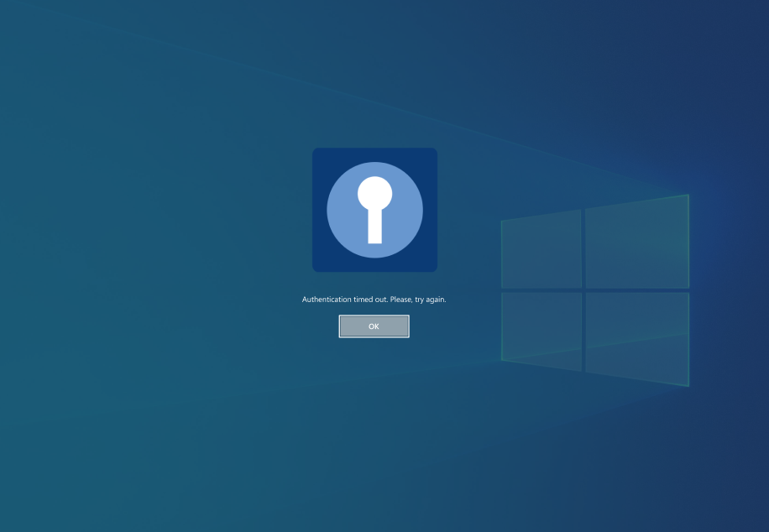Click the Windows logo bottom-right pane
The width and height of the screenshot is (769, 532).
(x=636, y=336)
